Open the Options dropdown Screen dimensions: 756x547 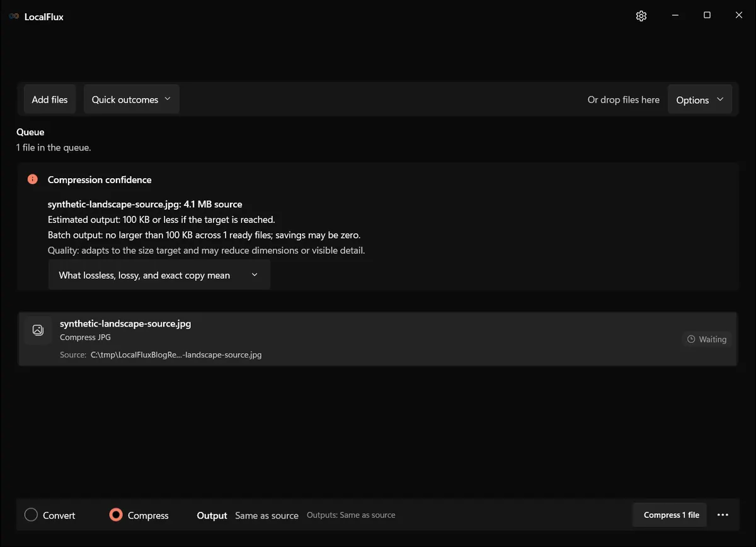[x=700, y=100]
